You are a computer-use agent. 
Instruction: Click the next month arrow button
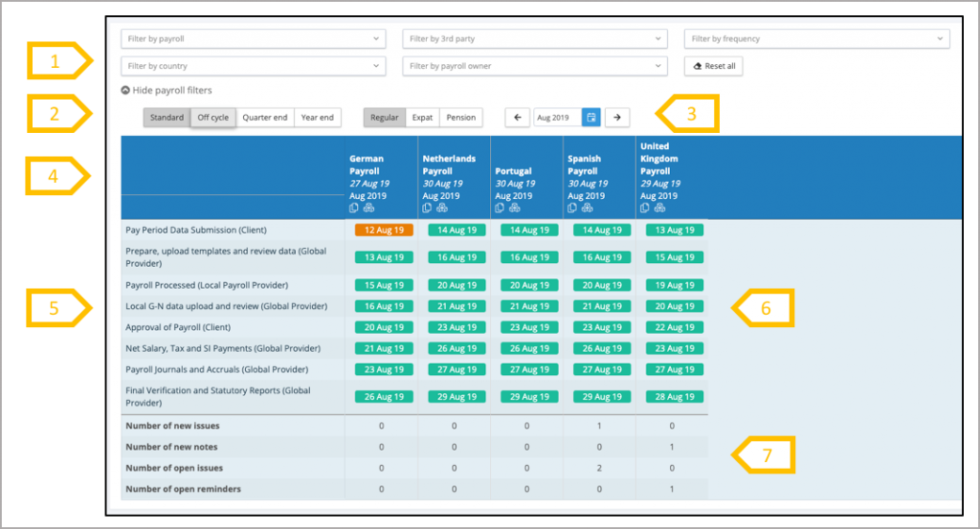point(618,118)
